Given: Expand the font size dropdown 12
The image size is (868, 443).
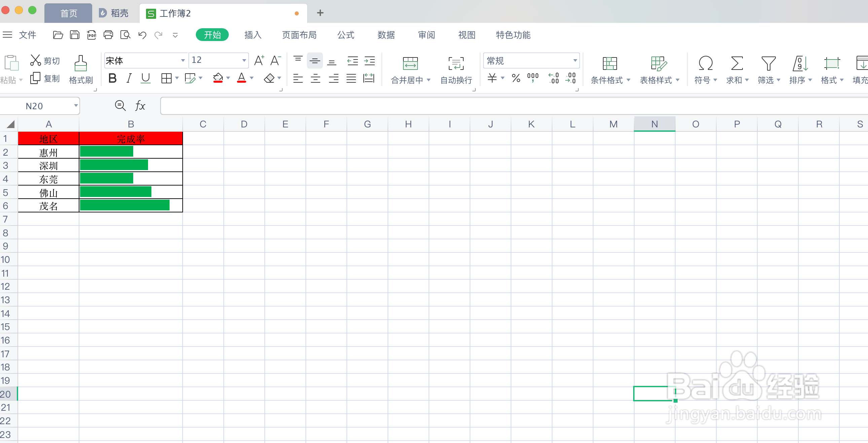Looking at the screenshot, I should (244, 61).
